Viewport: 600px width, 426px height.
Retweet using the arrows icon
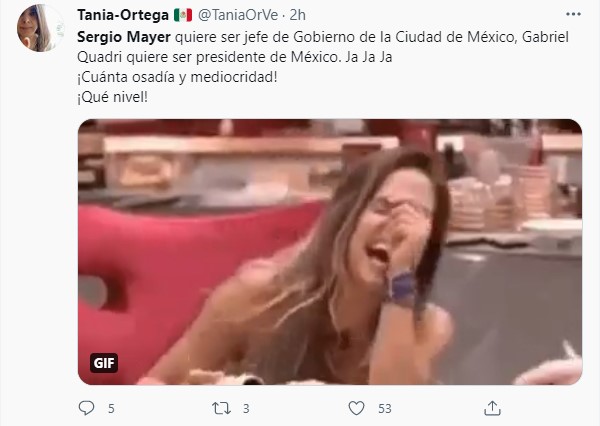222,408
